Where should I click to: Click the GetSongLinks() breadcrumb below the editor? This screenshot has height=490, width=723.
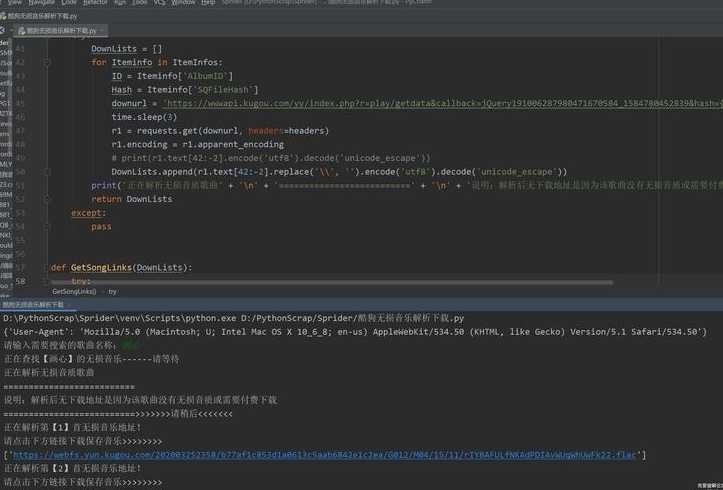point(74,291)
